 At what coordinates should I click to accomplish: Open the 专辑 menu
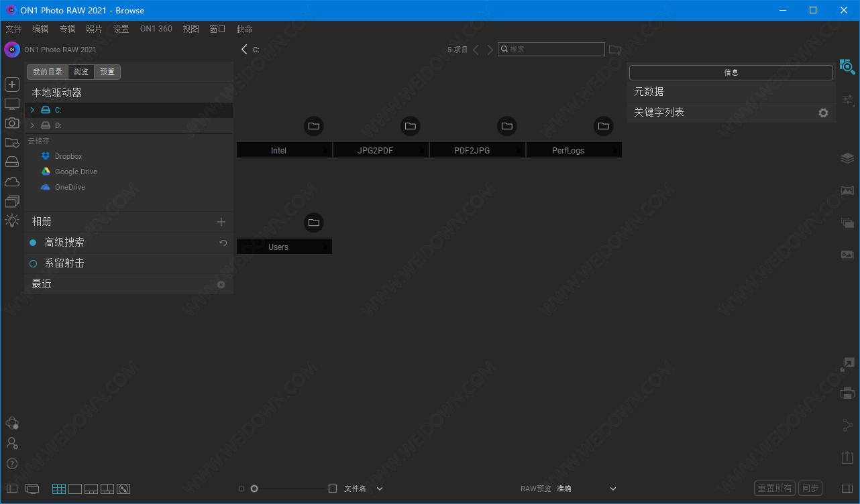coord(67,29)
